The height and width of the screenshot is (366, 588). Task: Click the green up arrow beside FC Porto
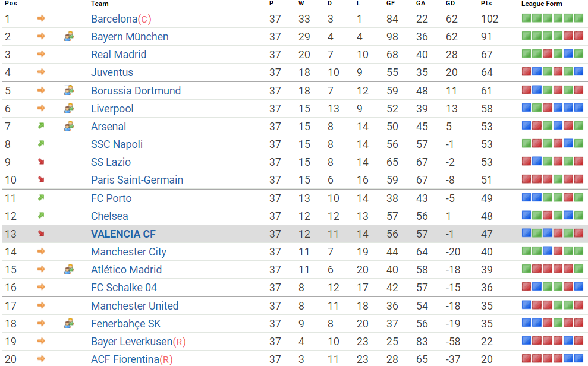pyautogui.click(x=41, y=198)
